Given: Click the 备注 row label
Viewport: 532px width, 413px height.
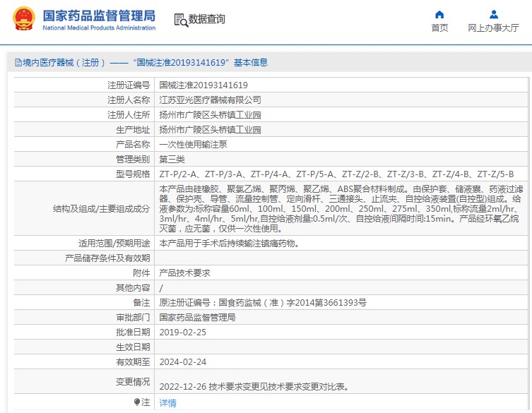Looking at the screenshot, I should (141, 302).
